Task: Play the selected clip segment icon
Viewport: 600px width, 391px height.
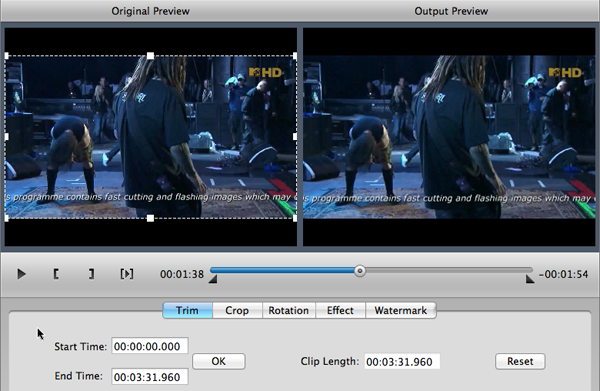Action: (x=127, y=274)
